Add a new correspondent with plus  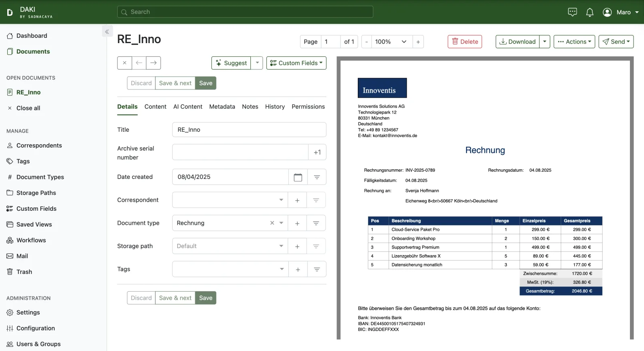pos(297,200)
